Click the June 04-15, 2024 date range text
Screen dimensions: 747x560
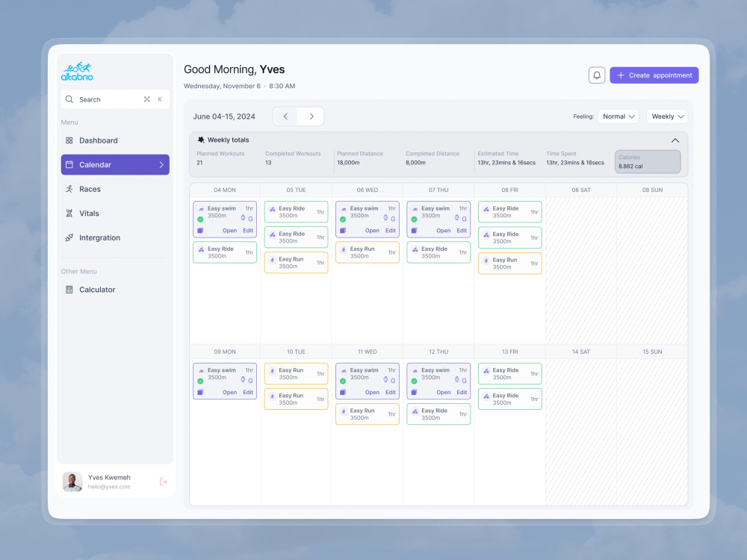[224, 116]
